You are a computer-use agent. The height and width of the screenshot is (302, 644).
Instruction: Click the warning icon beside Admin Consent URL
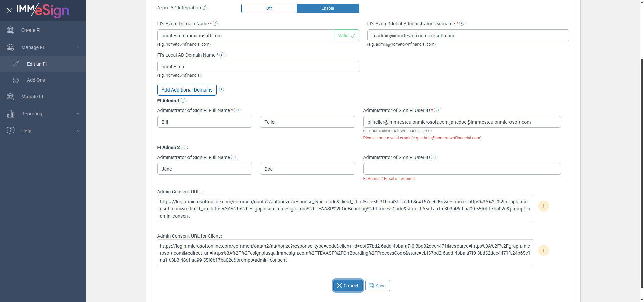coord(543,206)
